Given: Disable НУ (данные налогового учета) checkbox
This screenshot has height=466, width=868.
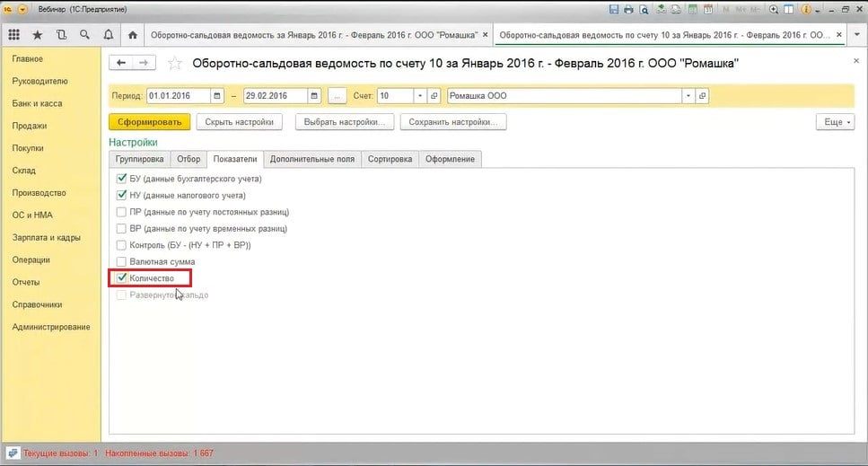Looking at the screenshot, I should 122,195.
